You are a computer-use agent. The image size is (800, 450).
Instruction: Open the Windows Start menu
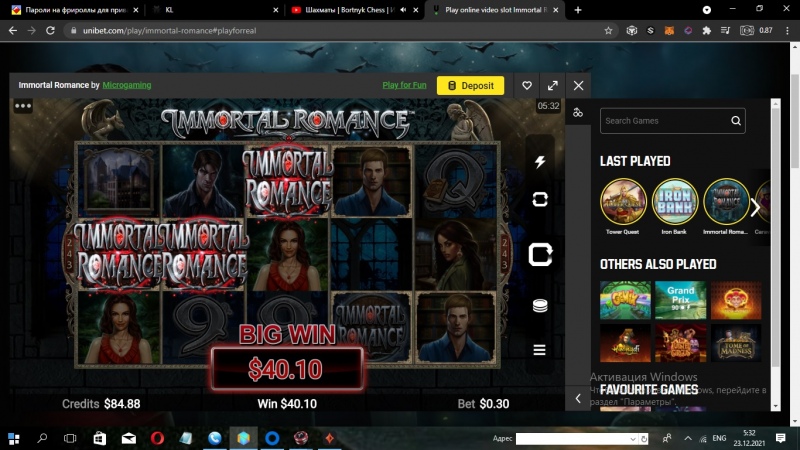click(x=14, y=438)
